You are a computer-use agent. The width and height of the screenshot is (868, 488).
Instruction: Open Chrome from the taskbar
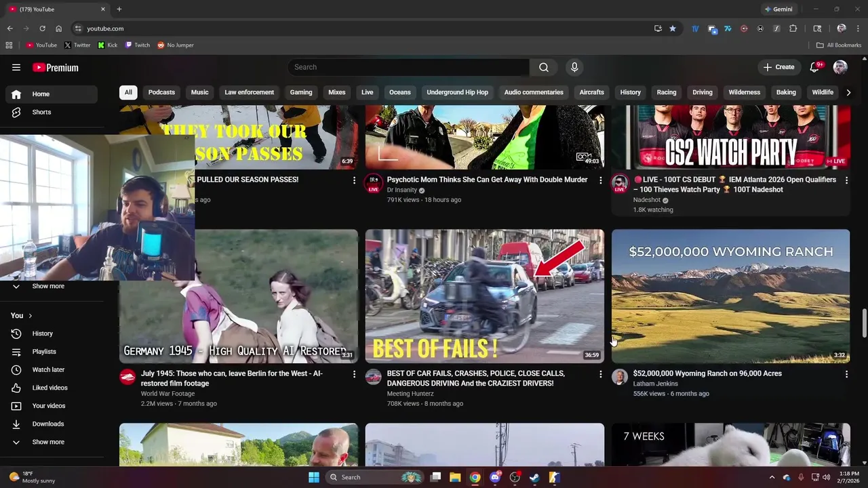pyautogui.click(x=475, y=477)
